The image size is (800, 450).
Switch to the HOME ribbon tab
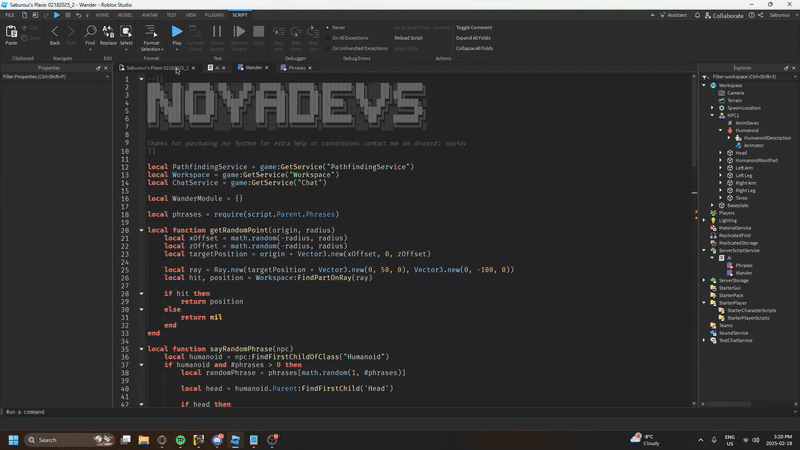pos(102,15)
